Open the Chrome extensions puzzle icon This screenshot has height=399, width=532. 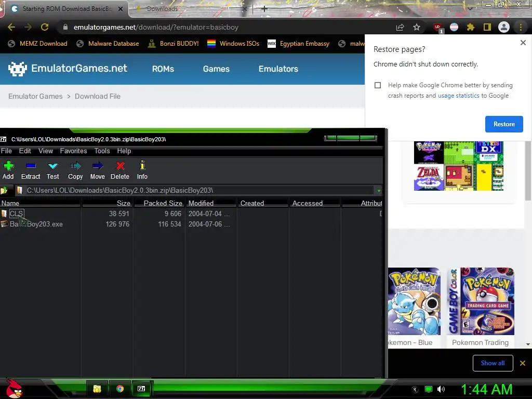click(x=471, y=27)
